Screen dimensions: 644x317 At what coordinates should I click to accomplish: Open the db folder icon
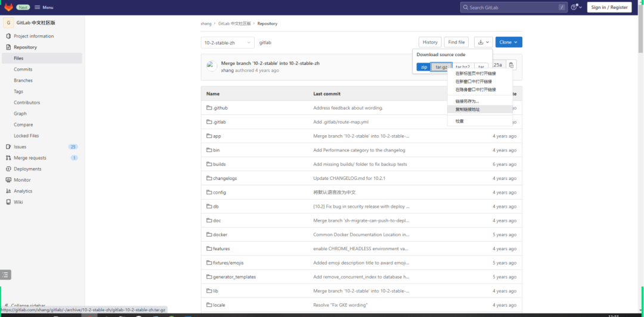(x=209, y=206)
